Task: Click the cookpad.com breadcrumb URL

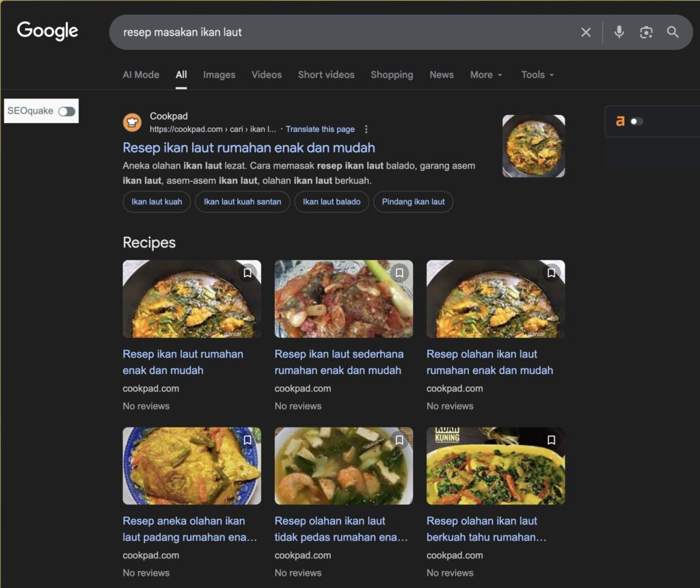Action: click(x=213, y=129)
